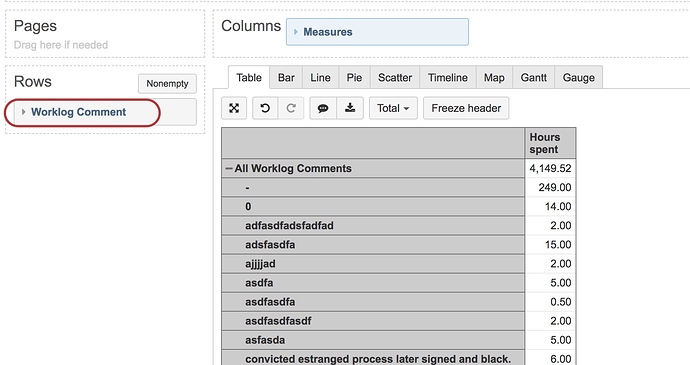Screen dimensions: 690x365
Task: Open the Timeline tab
Action: [x=448, y=77]
